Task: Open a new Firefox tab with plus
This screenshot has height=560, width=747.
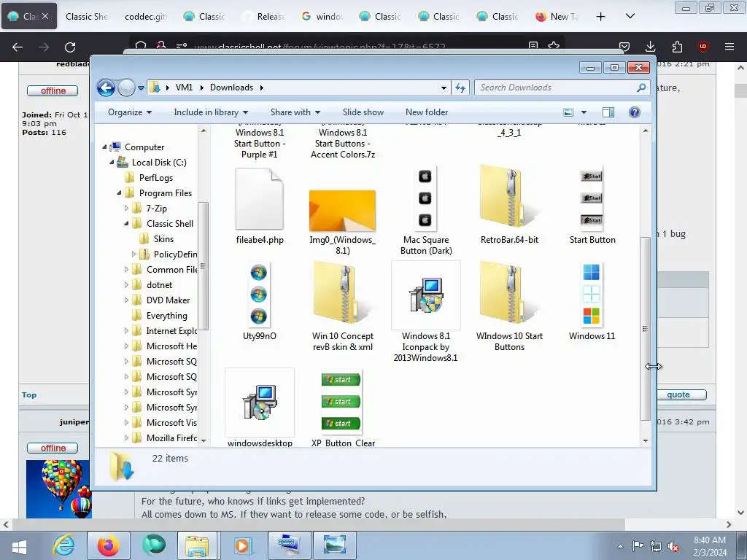Action: click(x=601, y=17)
